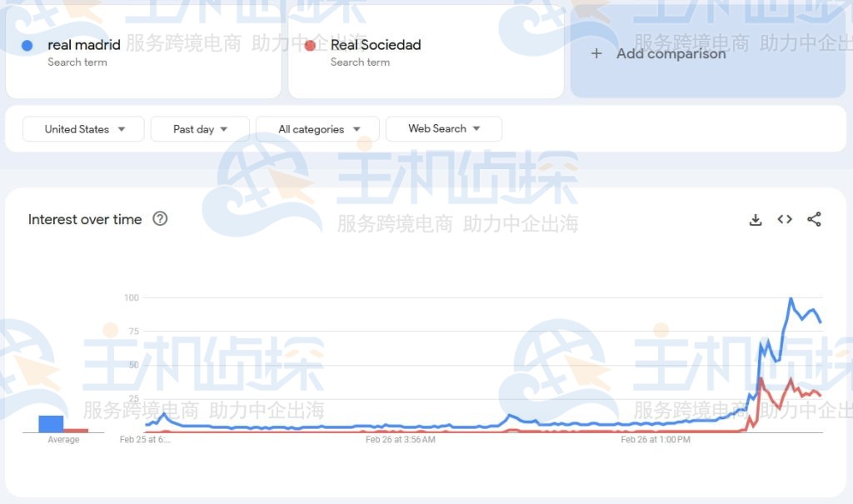Click the blue Average bar in legend
Image resolution: width=853 pixels, height=504 pixels.
52,425
